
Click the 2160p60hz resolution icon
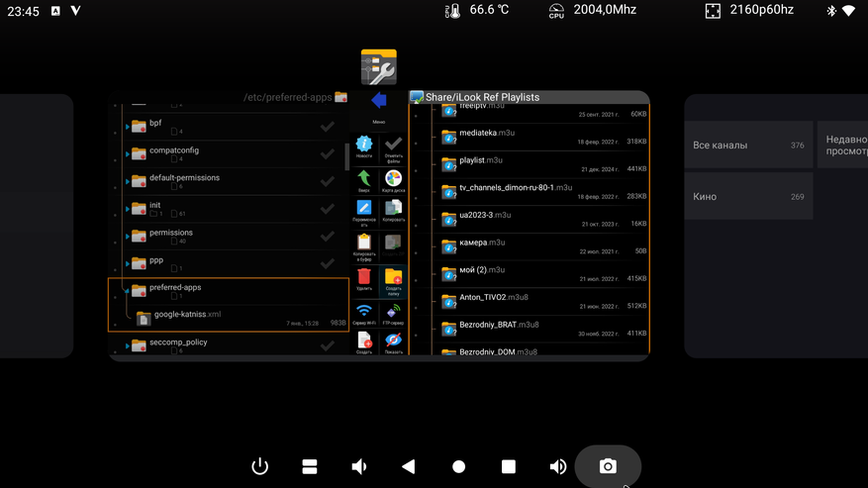pyautogui.click(x=713, y=11)
